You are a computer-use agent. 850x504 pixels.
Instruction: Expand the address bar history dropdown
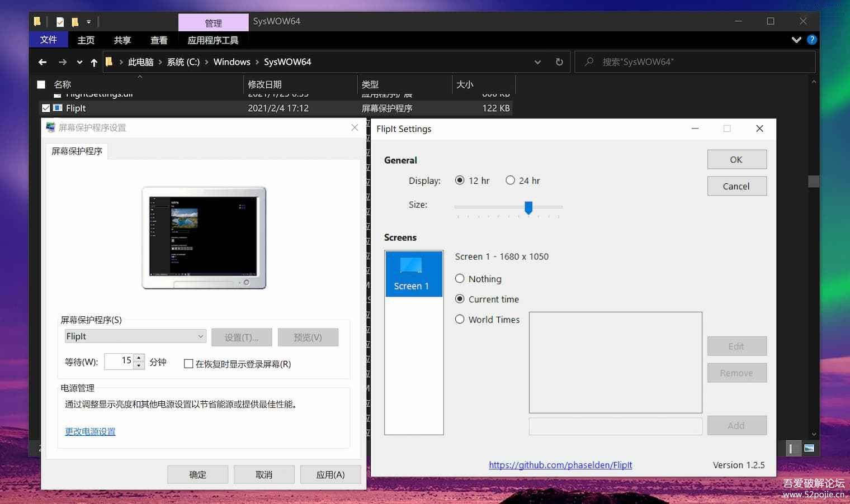537,62
